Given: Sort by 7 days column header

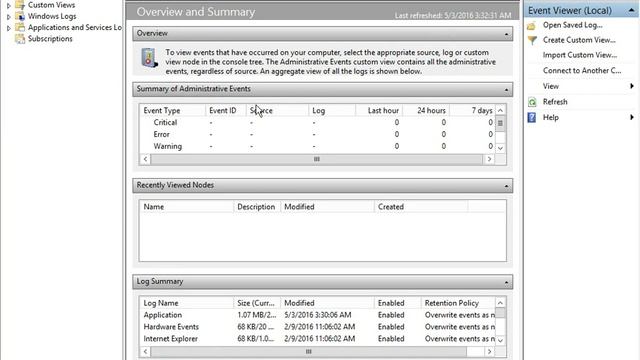Looking at the screenshot, I should 472,111.
